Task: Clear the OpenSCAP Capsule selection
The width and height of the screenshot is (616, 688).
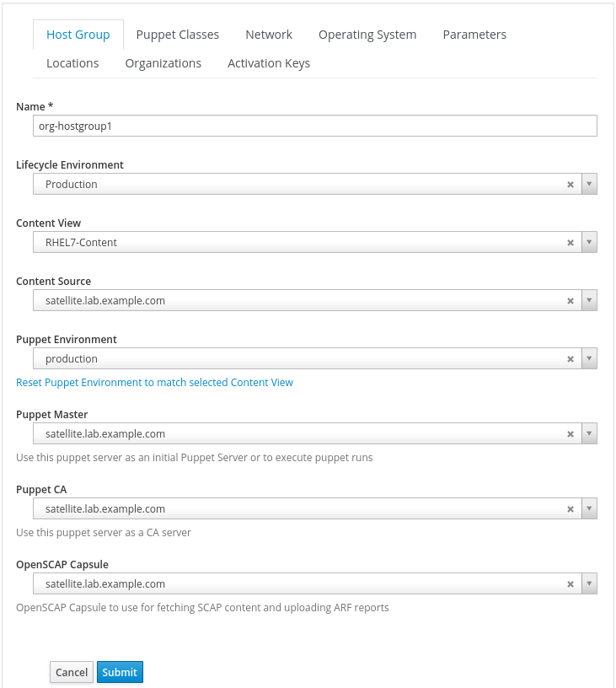Action: [570, 584]
